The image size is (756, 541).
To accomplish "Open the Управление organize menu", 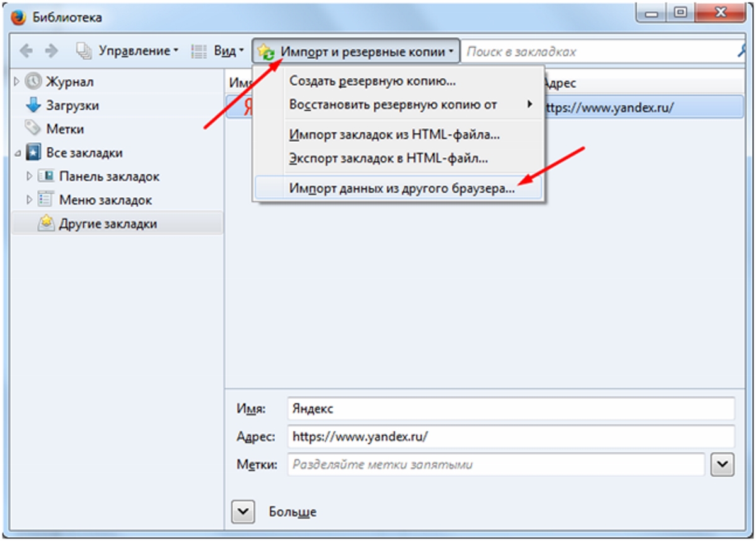I will (x=127, y=51).
